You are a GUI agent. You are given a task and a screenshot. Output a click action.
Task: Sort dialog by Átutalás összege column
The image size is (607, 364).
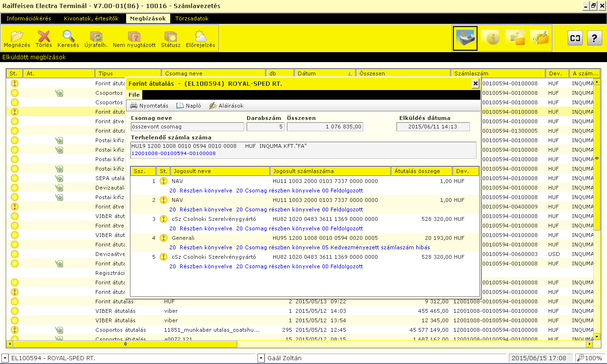pyautogui.click(x=422, y=171)
